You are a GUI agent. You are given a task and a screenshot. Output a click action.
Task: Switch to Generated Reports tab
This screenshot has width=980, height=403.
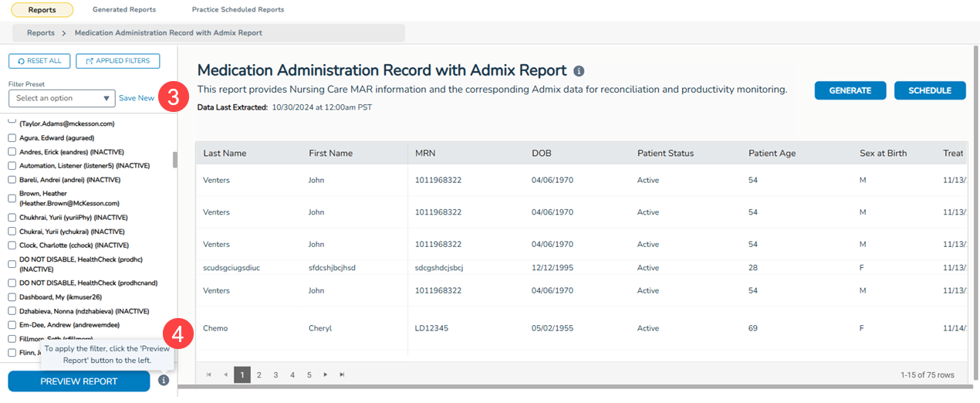pyautogui.click(x=123, y=10)
